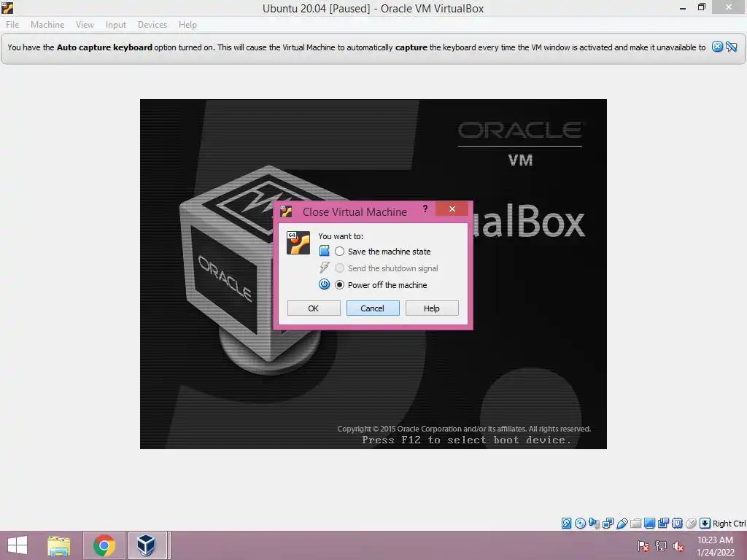Click the optical disc status icon
This screenshot has width=747, height=560.
(580, 524)
